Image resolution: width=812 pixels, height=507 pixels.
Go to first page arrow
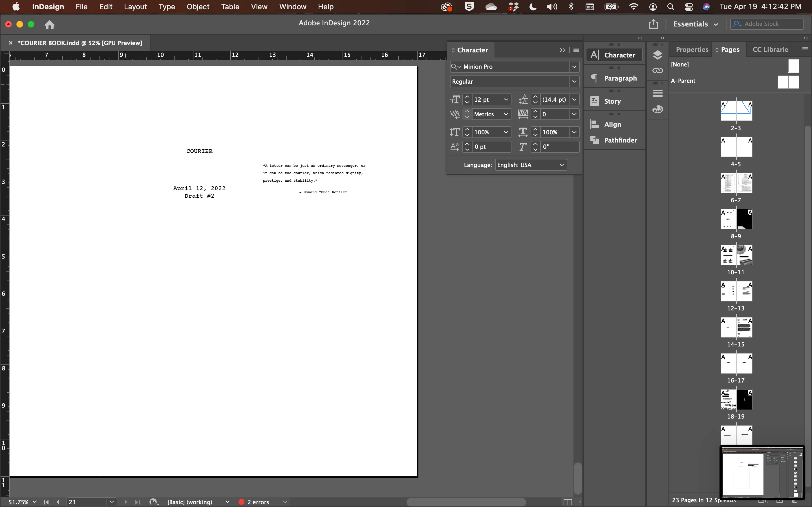[46, 502]
